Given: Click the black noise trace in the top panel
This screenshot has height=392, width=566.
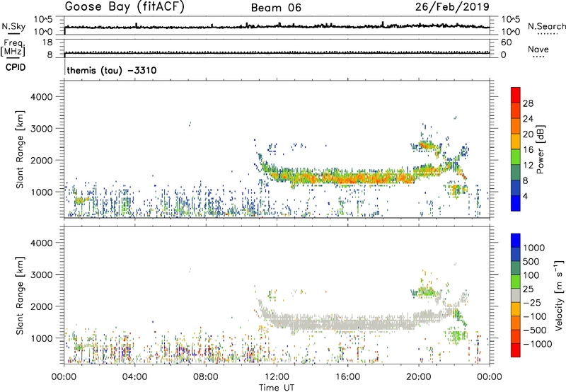Looking at the screenshot, I should click(277, 27).
